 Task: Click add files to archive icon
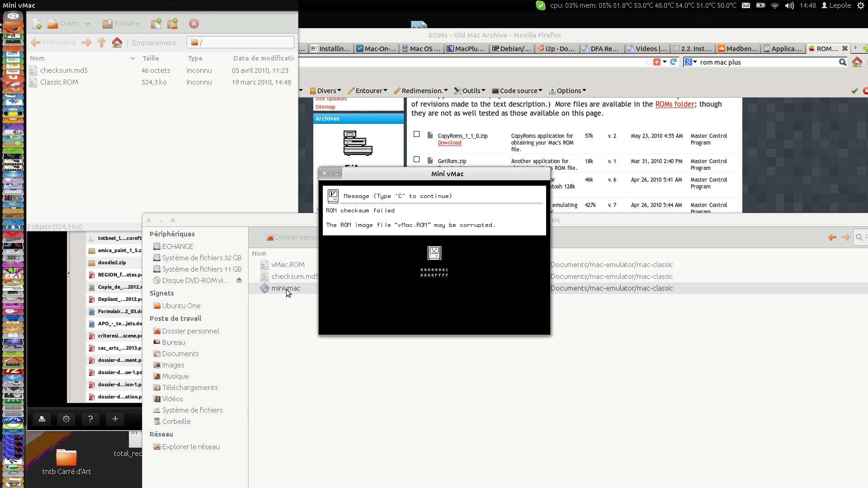[156, 23]
